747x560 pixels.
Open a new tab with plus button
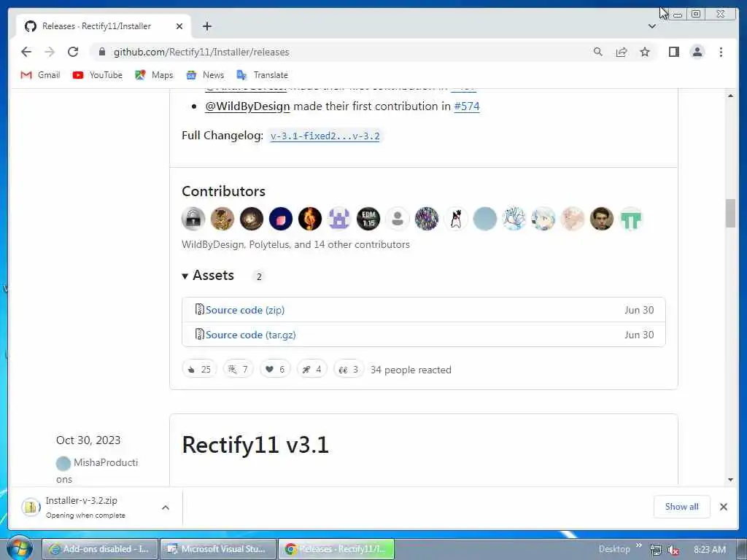click(x=206, y=26)
